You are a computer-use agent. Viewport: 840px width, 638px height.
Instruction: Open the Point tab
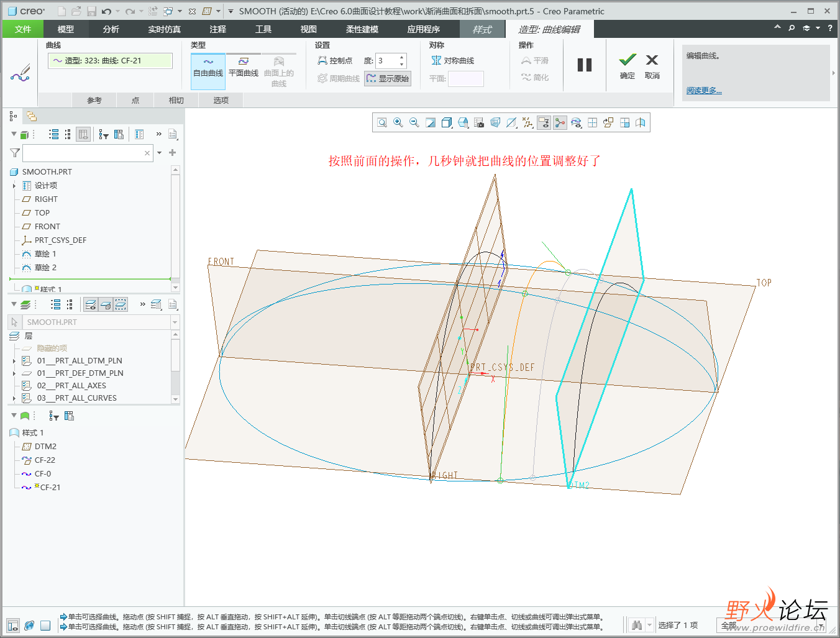pyautogui.click(x=135, y=100)
